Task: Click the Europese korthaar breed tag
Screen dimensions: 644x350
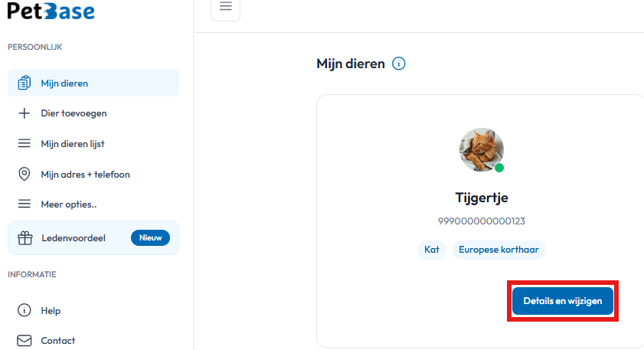Action: [499, 250]
